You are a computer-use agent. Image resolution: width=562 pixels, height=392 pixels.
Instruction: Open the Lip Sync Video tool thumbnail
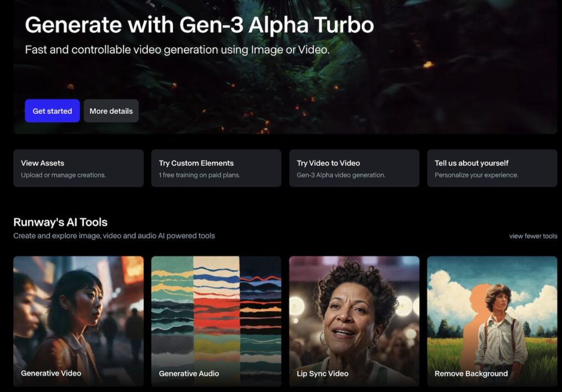354,313
